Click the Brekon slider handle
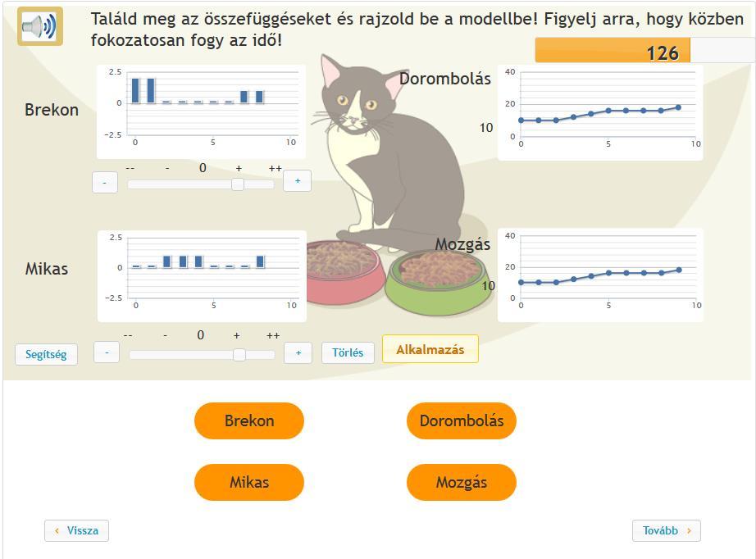The width and height of the screenshot is (756, 559). 238,184
